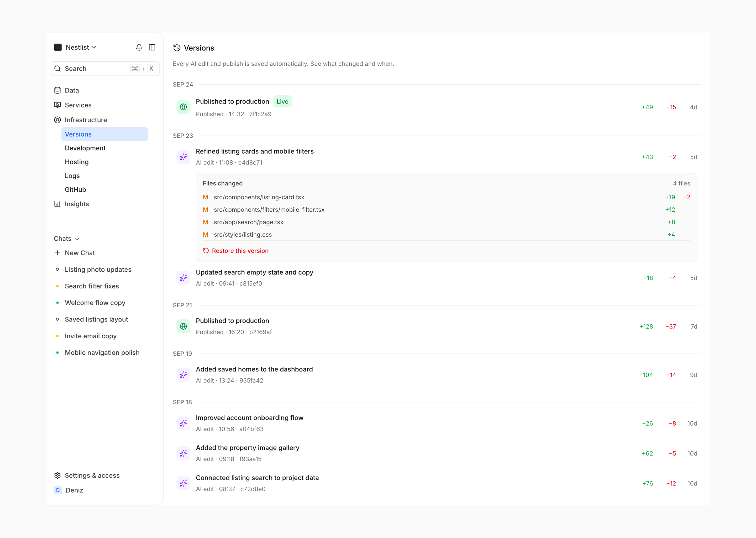The width and height of the screenshot is (756, 538).
Task: Click the Infrastructure lifebuoy icon
Action: tap(57, 120)
